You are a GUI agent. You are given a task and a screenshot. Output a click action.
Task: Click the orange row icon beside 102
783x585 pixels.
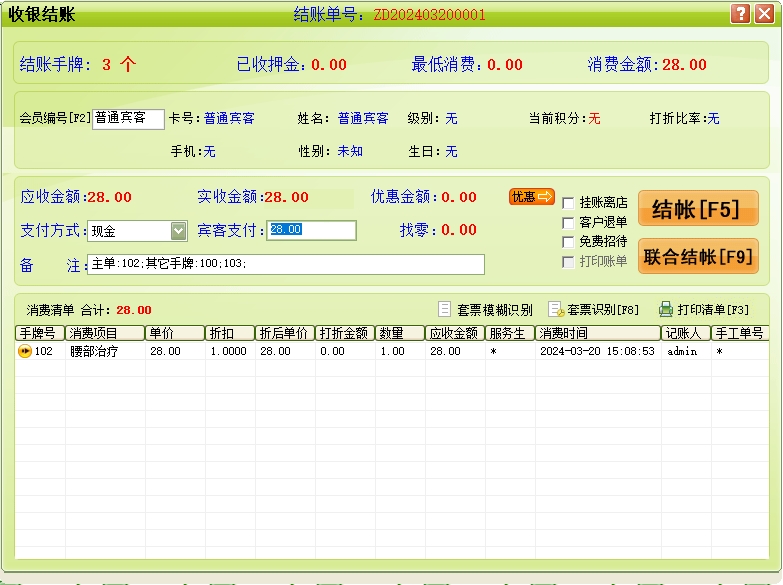24,352
